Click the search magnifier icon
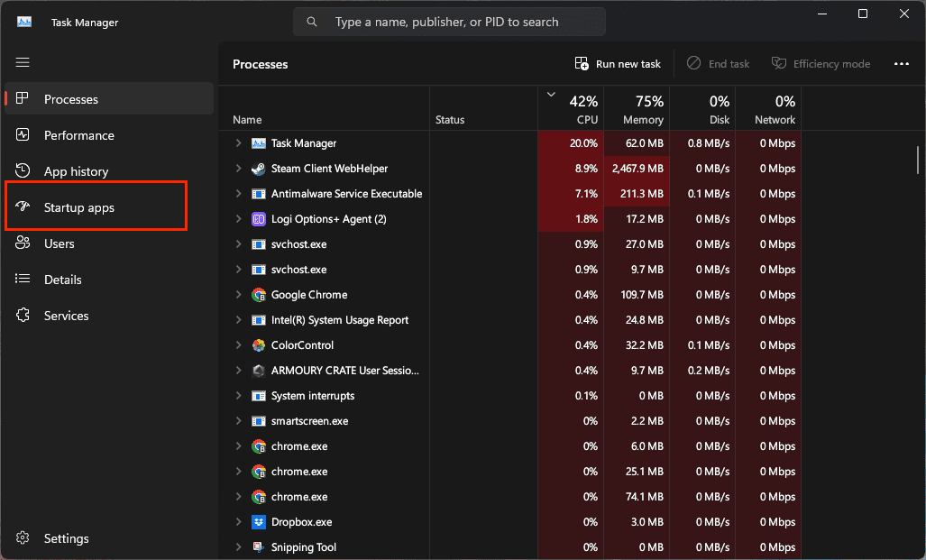The image size is (926, 560). click(x=312, y=22)
